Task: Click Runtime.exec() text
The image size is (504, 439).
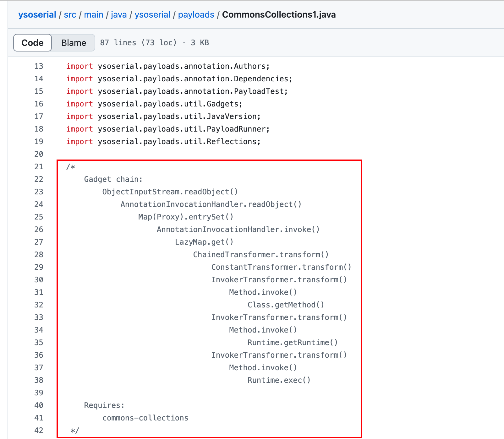Action: pos(279,380)
